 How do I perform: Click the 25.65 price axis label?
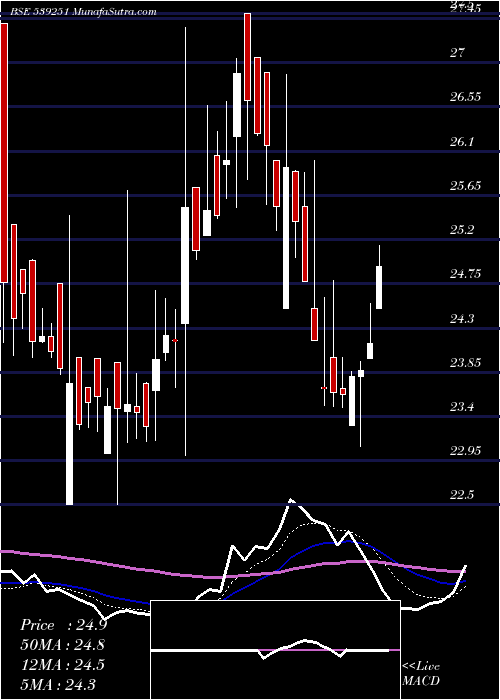coord(466,186)
